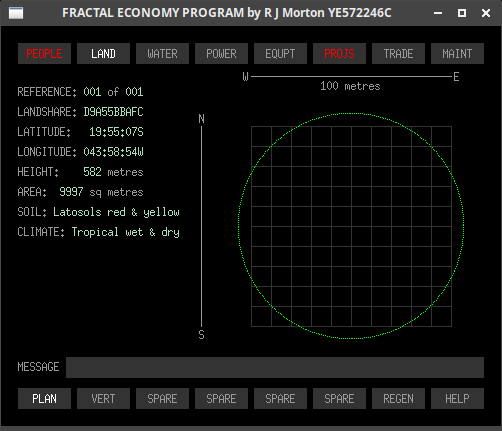This screenshot has width=502, height=431.
Task: Open the MAINT tab
Action: (x=457, y=53)
